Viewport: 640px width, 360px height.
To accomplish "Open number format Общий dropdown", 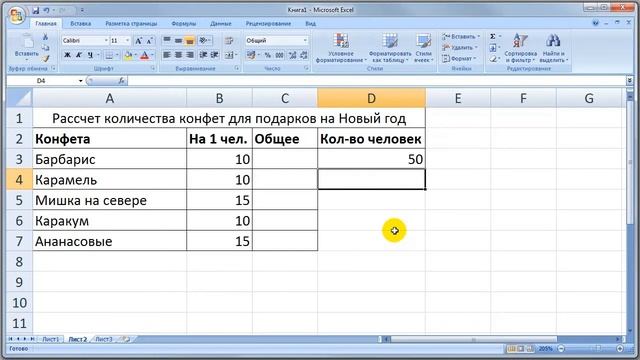I will tap(305, 40).
